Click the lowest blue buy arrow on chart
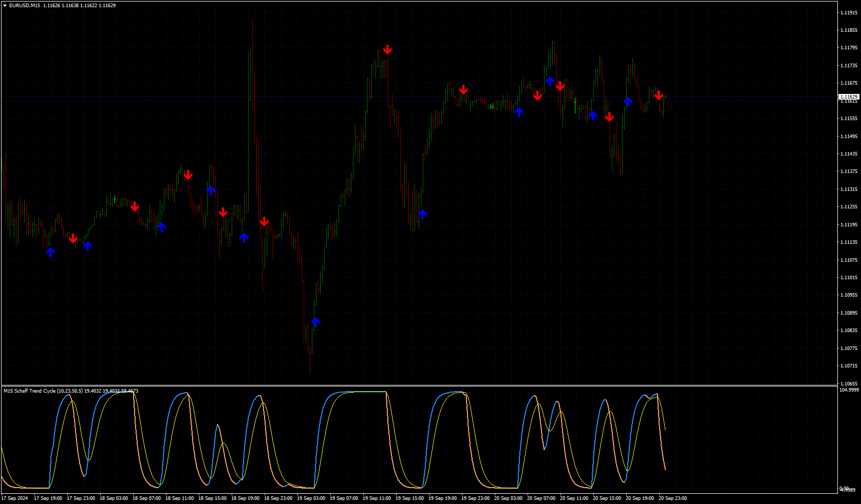 coord(315,322)
